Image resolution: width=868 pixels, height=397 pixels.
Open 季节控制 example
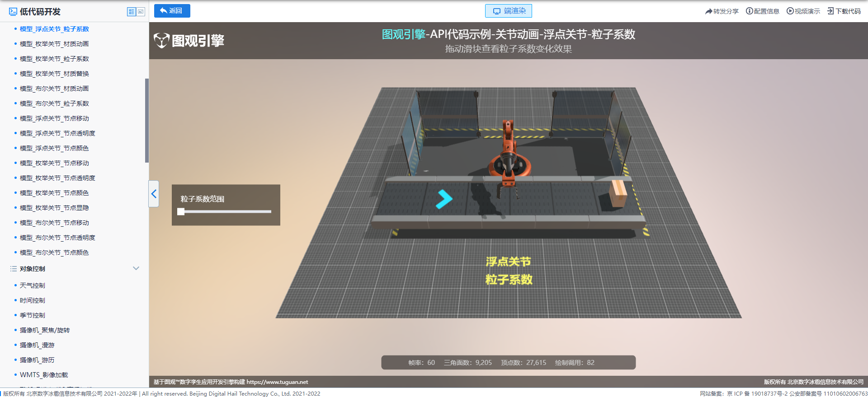[33, 315]
